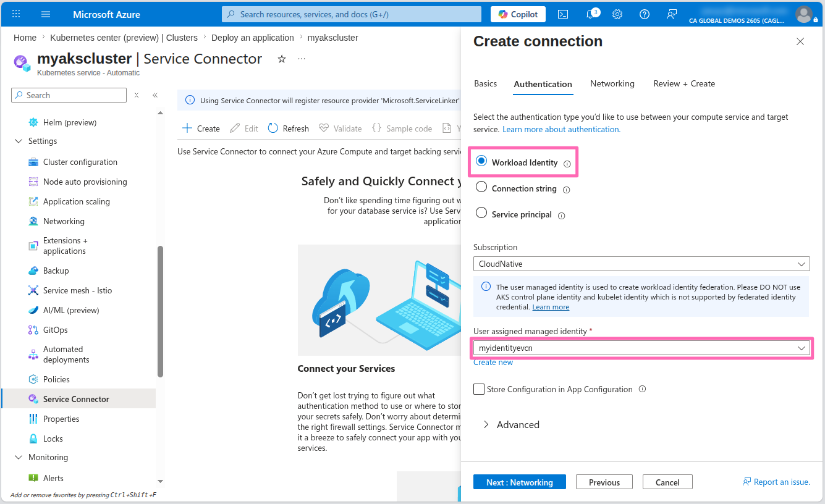Viewport: 825px width, 504px height.
Task: Click the Automated deployments icon
Action: 33,355
